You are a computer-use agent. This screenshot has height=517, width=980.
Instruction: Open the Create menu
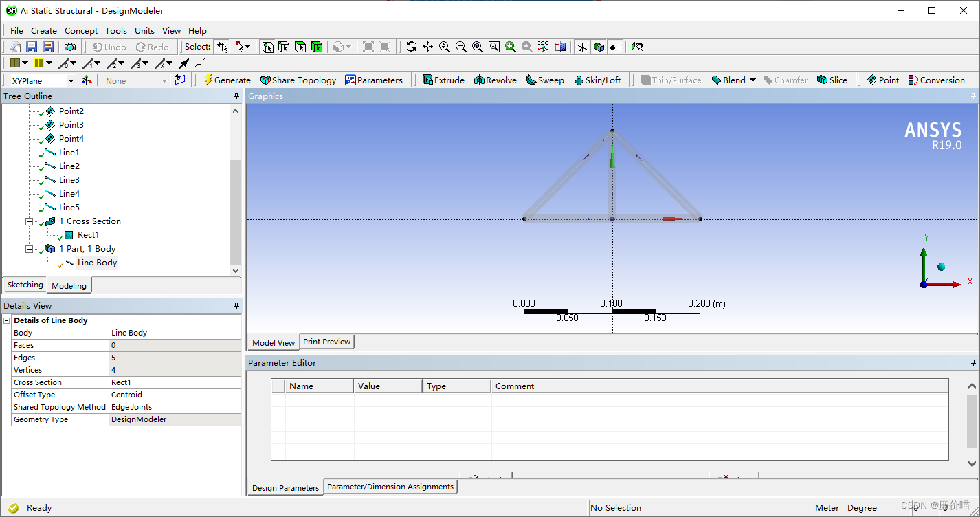click(44, 30)
